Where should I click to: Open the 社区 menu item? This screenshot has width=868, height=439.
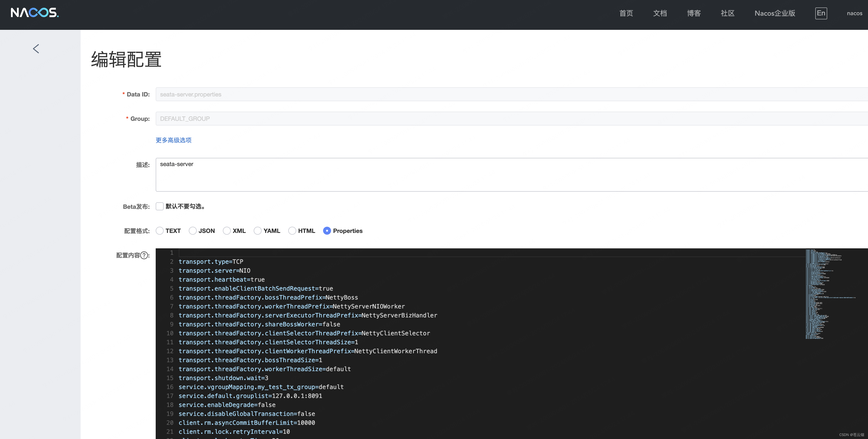pyautogui.click(x=727, y=13)
